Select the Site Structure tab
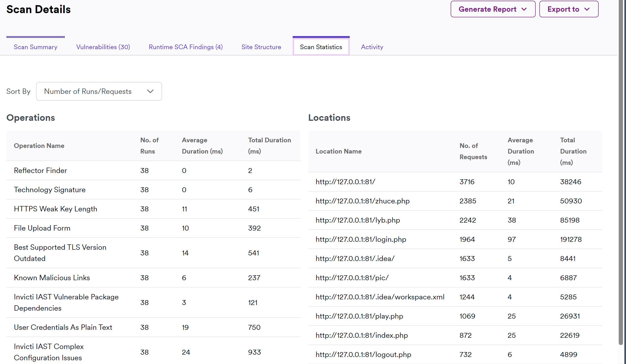 tap(261, 47)
